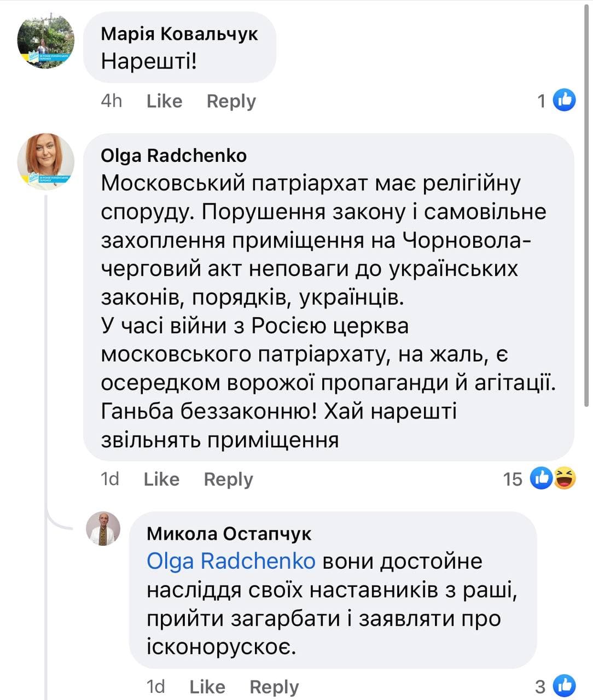Click the 4h timestamp

pyautogui.click(x=112, y=101)
